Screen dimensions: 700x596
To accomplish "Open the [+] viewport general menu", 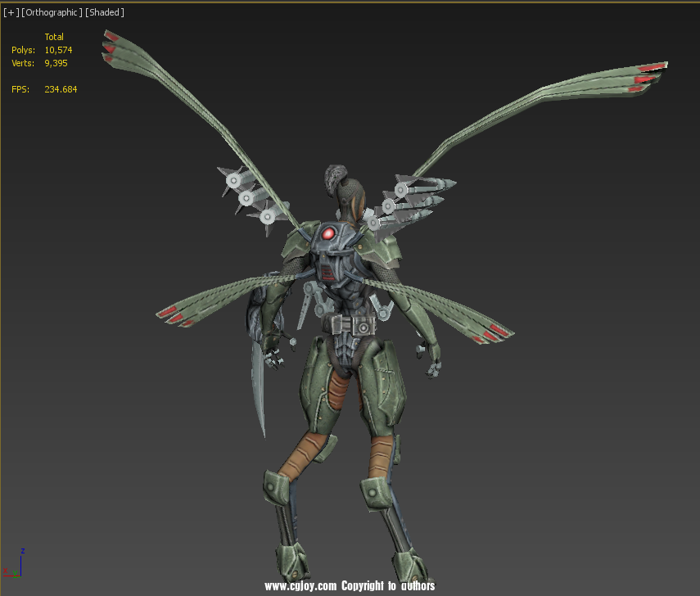I will pyautogui.click(x=11, y=13).
